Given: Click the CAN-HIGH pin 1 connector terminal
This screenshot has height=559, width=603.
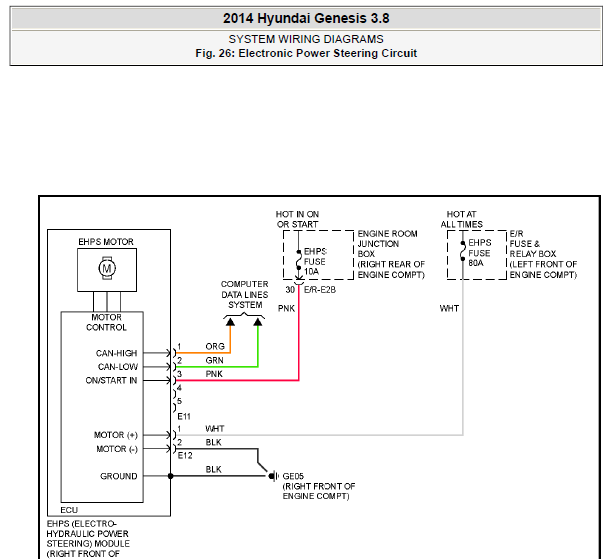Looking at the screenshot, I should click(174, 353).
